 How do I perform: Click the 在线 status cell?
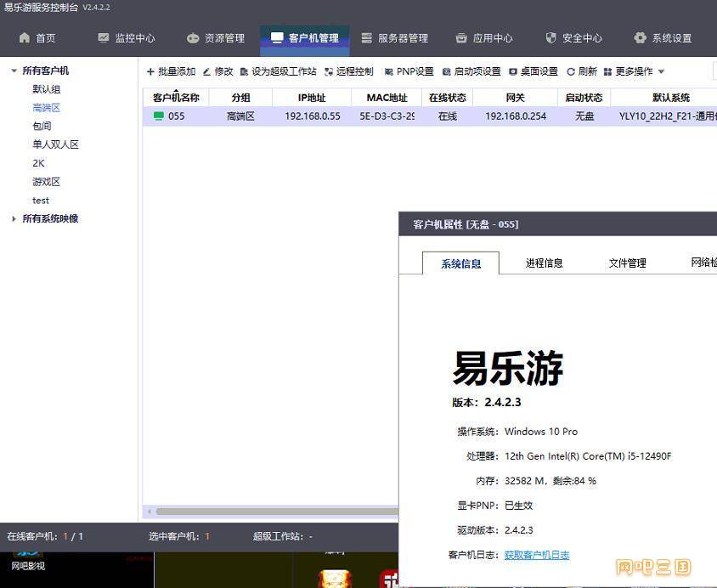pos(448,116)
